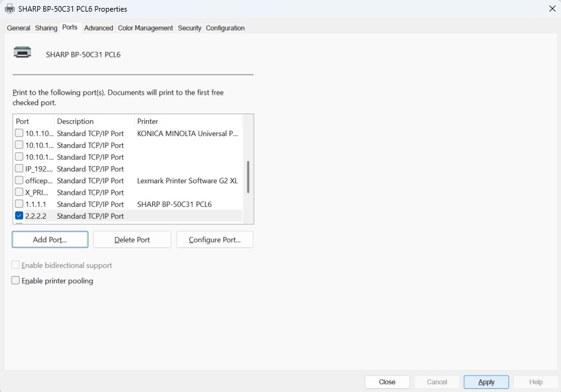Click the SHARP printer icon beside the name

(x=22, y=52)
